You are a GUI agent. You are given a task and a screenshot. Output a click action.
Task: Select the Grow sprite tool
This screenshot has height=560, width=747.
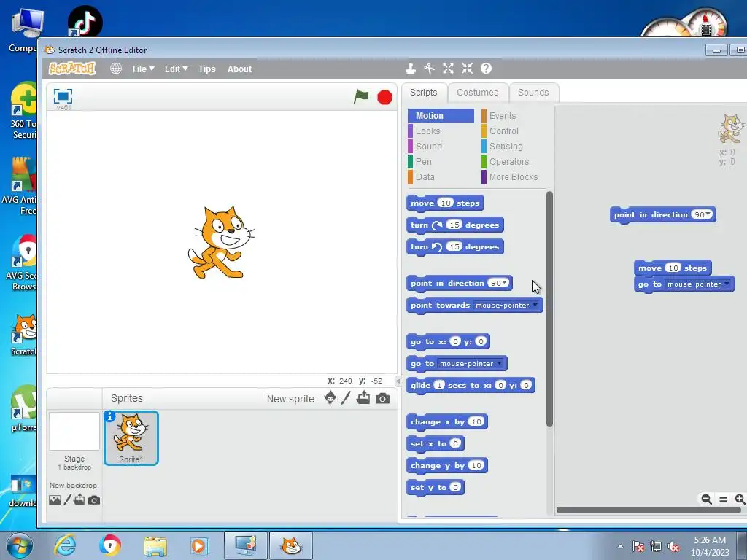[x=448, y=69]
